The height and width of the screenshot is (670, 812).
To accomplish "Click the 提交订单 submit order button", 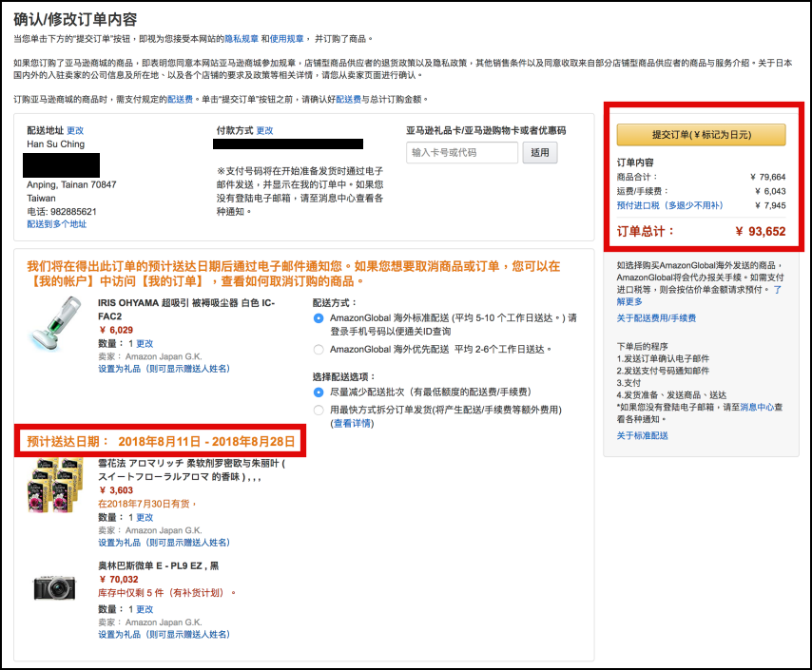I will pos(701,135).
